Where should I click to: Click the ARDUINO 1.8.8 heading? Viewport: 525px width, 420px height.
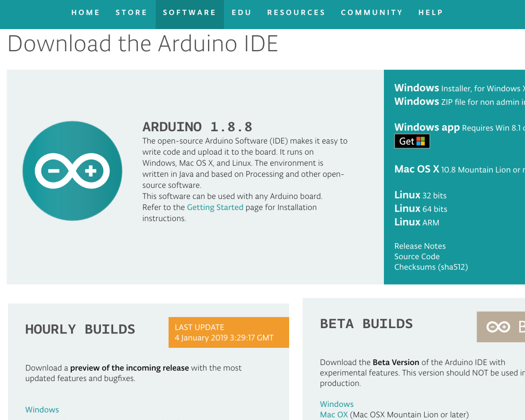click(x=197, y=127)
